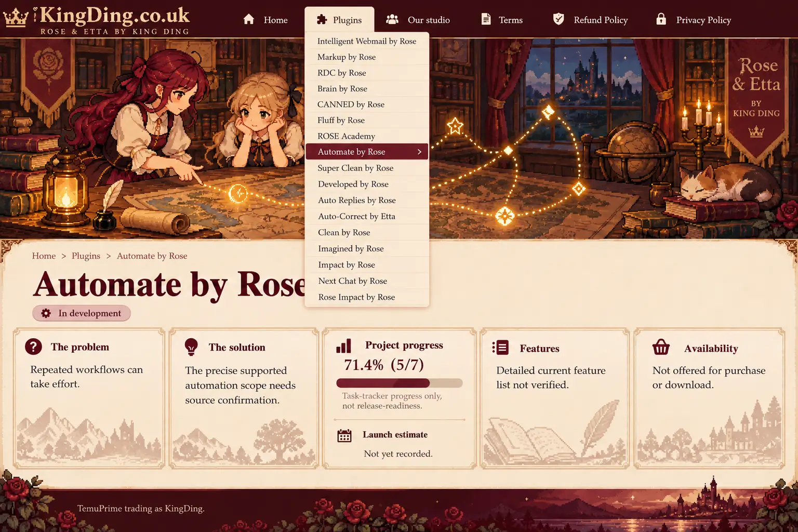
Task: Click the In development status badge
Action: 82,313
